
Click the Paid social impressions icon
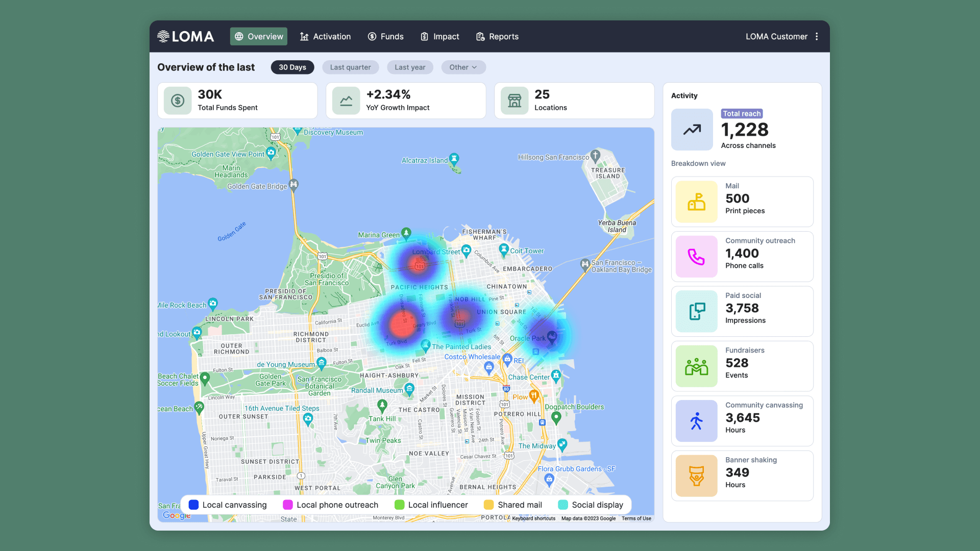696,311
